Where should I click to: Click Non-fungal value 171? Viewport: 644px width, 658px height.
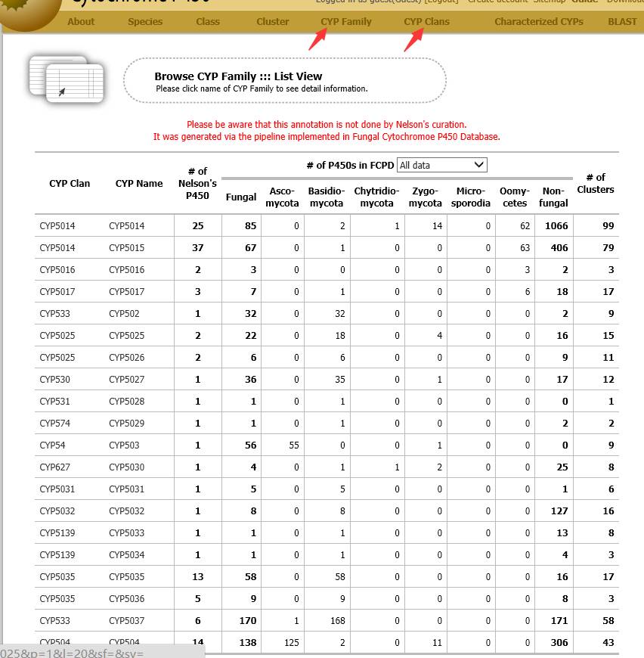(x=559, y=621)
